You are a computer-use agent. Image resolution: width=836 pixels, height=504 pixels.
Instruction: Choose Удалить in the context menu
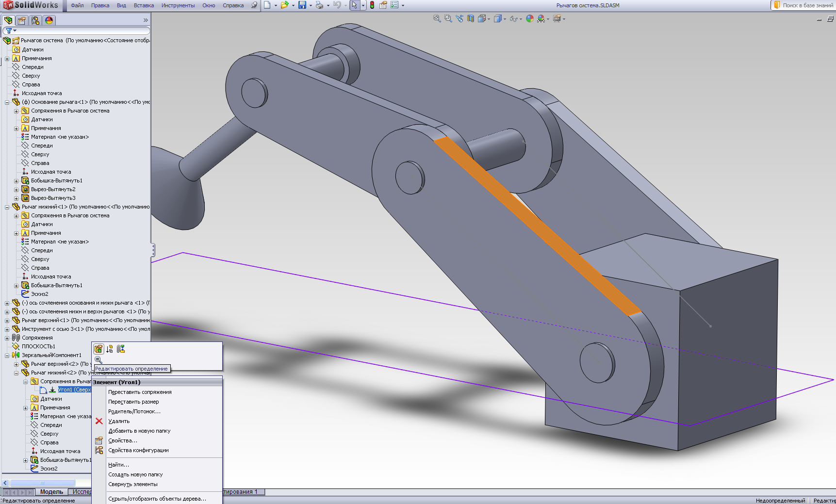(x=119, y=421)
